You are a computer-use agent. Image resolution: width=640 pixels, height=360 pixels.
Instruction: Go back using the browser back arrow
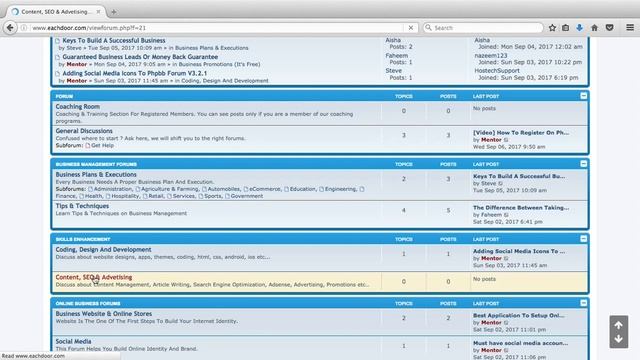coord(10,28)
